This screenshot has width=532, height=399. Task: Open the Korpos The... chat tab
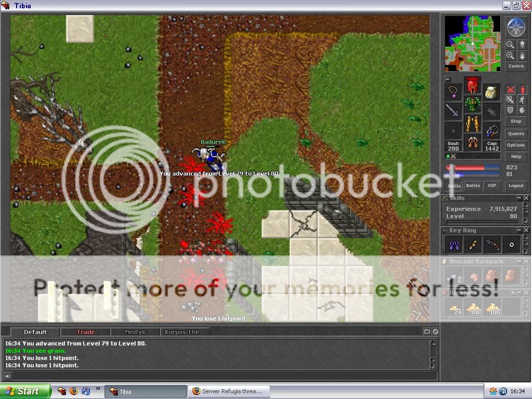point(185,332)
